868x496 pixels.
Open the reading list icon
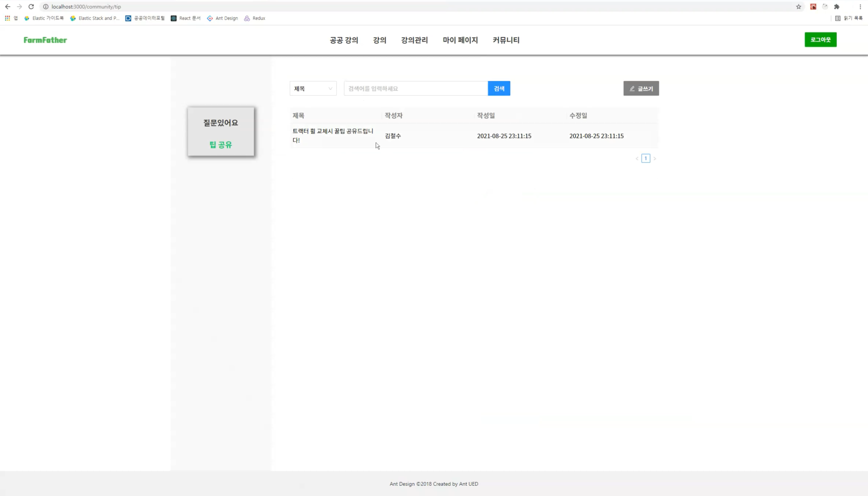point(838,18)
